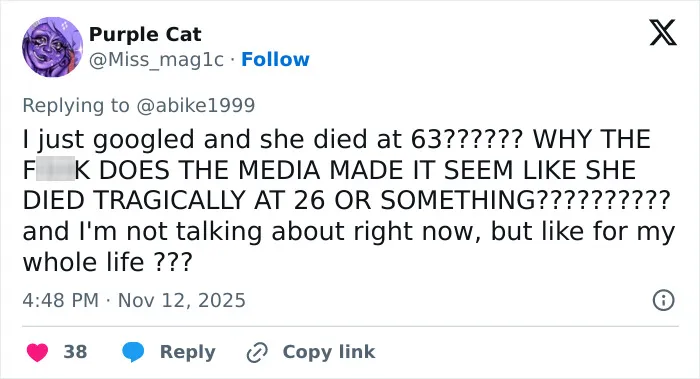Click the X logo icon
The height and width of the screenshot is (379, 700).
[x=663, y=32]
